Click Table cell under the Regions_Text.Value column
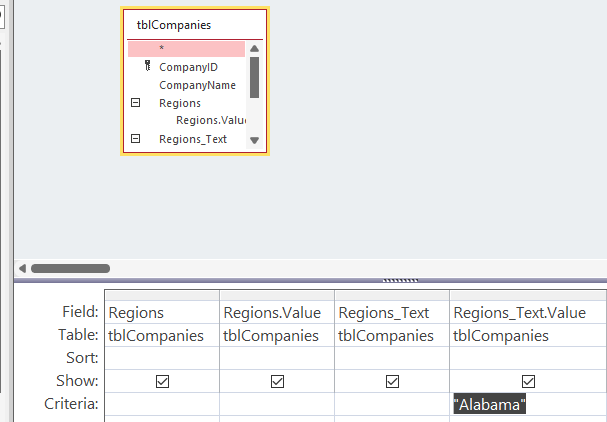 (x=528, y=335)
